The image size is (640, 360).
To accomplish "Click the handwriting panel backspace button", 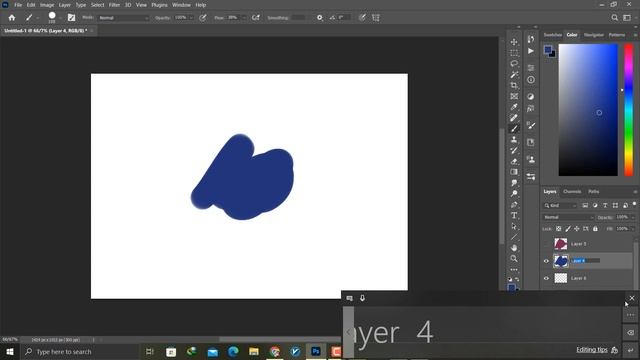I will pos(631,333).
